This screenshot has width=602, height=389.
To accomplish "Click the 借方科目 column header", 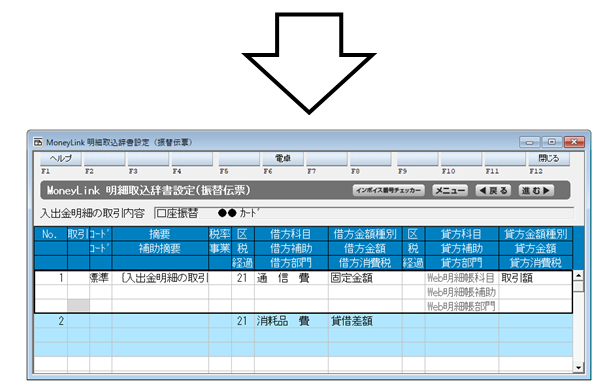I will tap(291, 234).
